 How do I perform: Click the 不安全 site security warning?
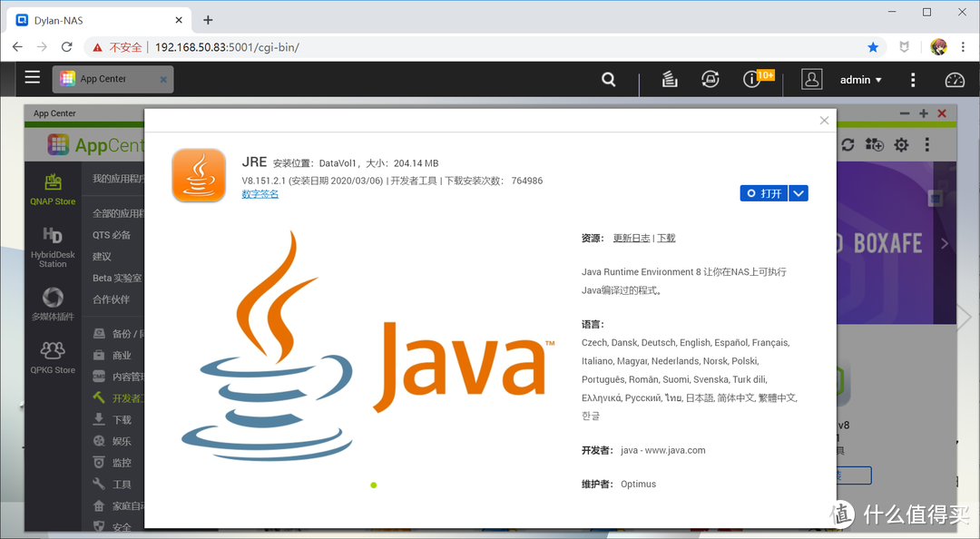(x=117, y=47)
